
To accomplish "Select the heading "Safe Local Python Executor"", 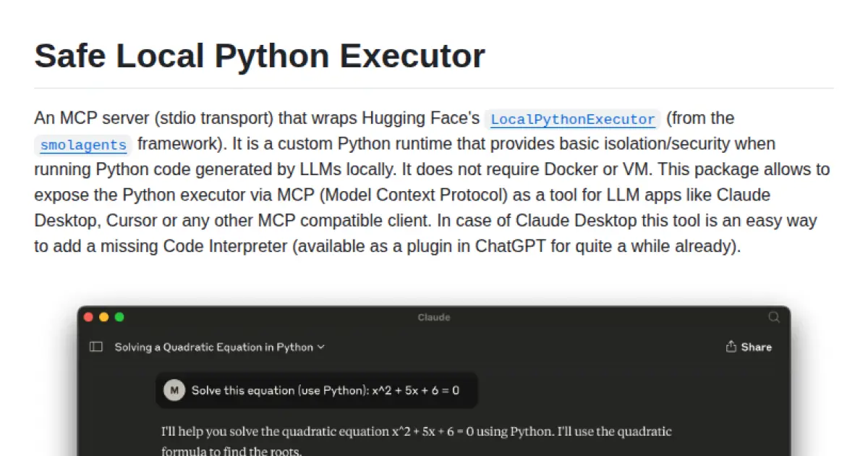I will [x=259, y=55].
